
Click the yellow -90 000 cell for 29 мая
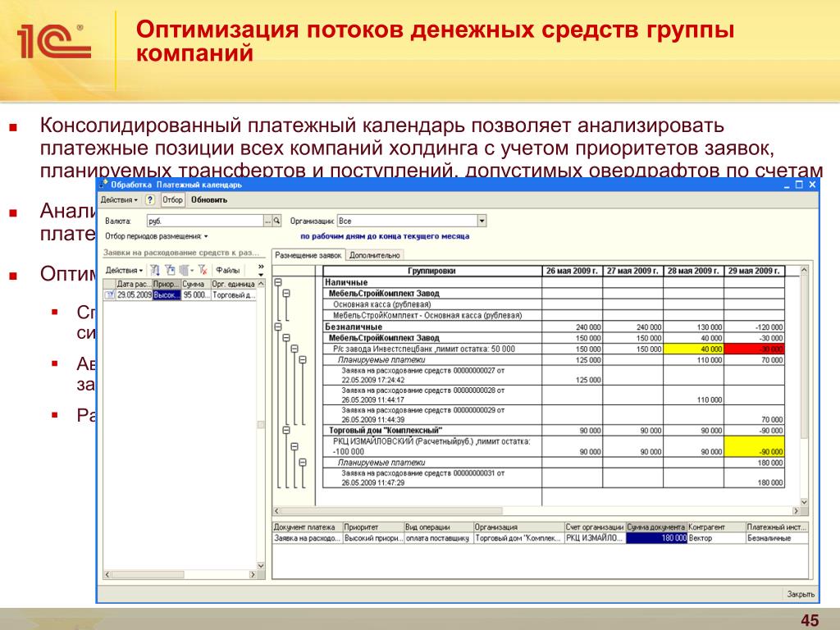(x=755, y=446)
